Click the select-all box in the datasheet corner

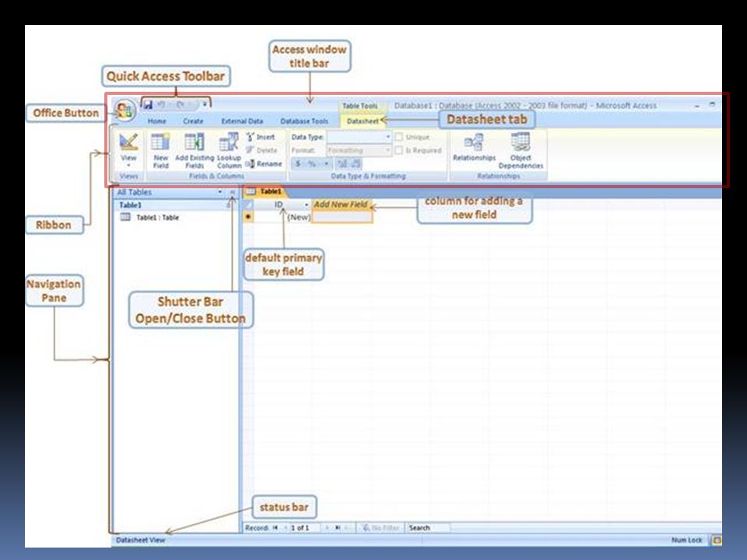pos(249,205)
